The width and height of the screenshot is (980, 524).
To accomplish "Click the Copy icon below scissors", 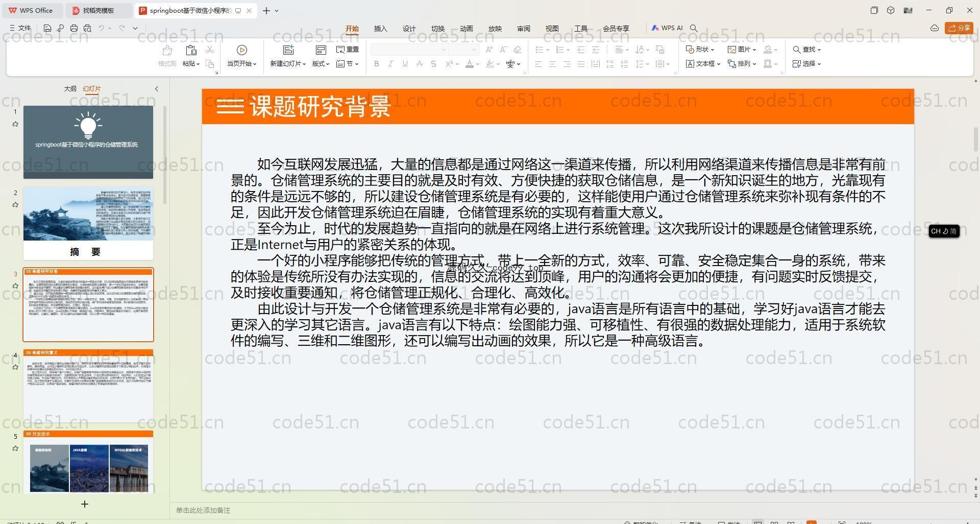I will click(x=210, y=64).
